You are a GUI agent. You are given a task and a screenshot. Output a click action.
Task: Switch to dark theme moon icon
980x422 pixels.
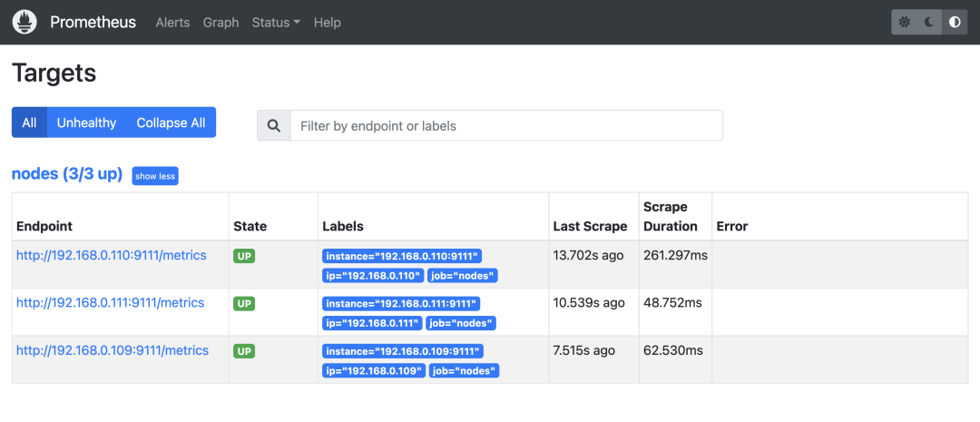click(x=929, y=22)
